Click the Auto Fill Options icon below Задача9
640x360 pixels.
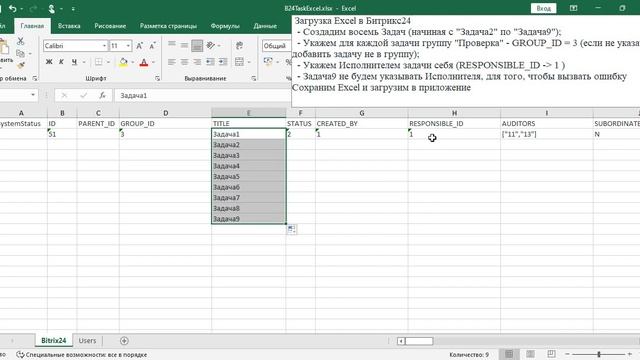tap(291, 229)
